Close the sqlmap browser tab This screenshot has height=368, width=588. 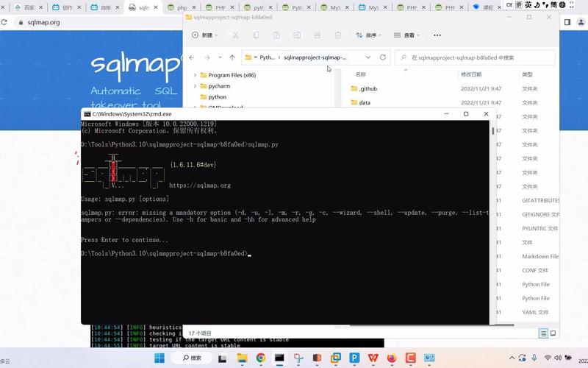[156, 7]
